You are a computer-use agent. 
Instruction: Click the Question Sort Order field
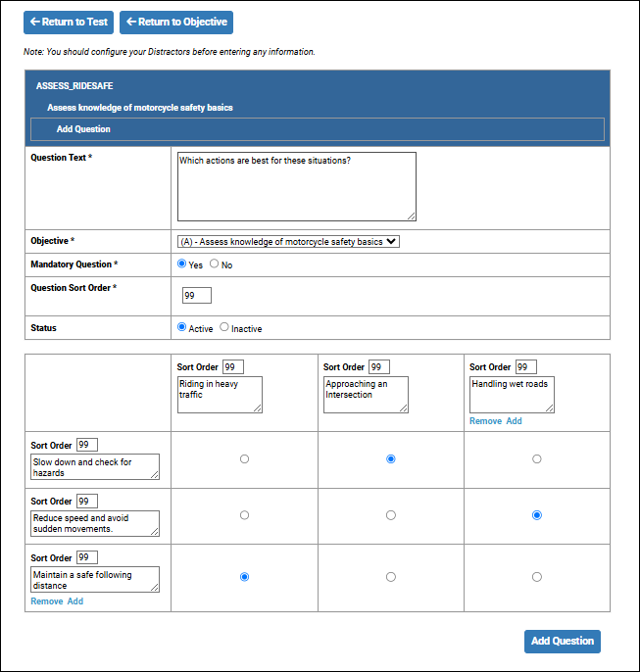click(197, 296)
